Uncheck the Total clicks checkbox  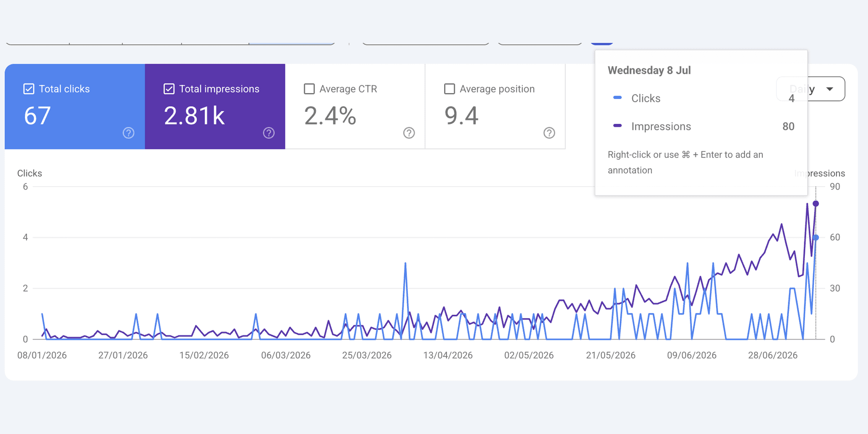29,89
